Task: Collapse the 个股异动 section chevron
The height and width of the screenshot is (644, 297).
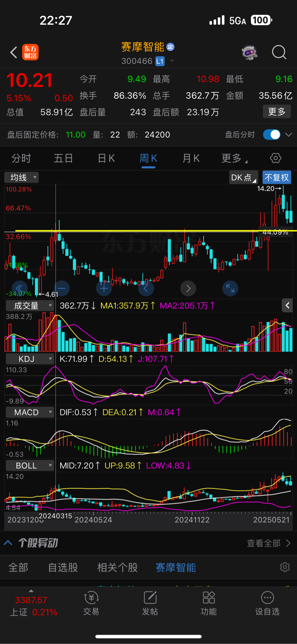Action: pyautogui.click(x=8, y=543)
